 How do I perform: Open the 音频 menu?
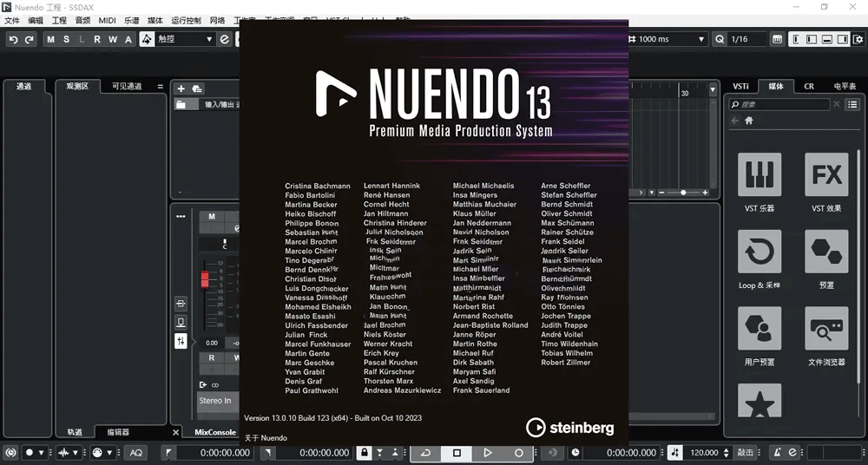[x=83, y=21]
